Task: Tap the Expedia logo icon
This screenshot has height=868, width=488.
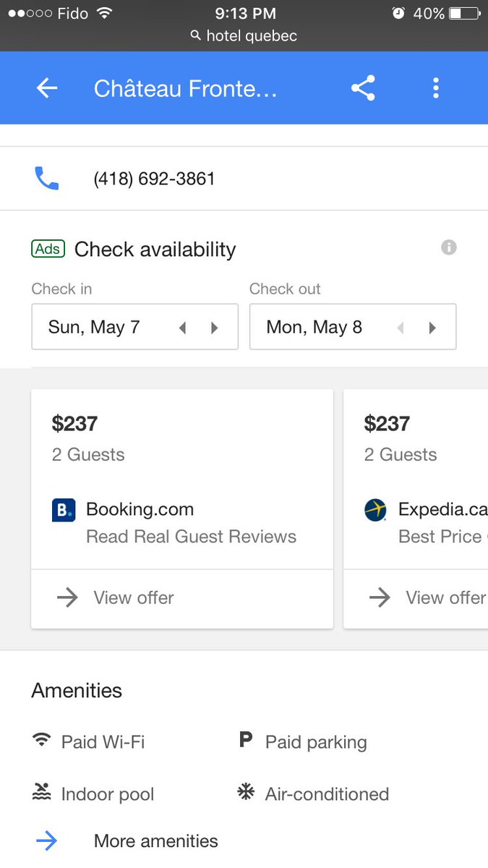Action: pos(375,510)
